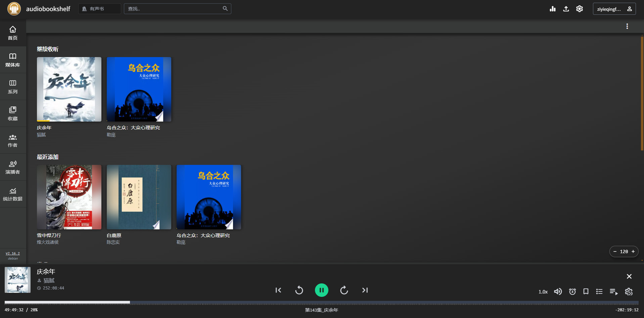Close the audio player

coord(629,276)
